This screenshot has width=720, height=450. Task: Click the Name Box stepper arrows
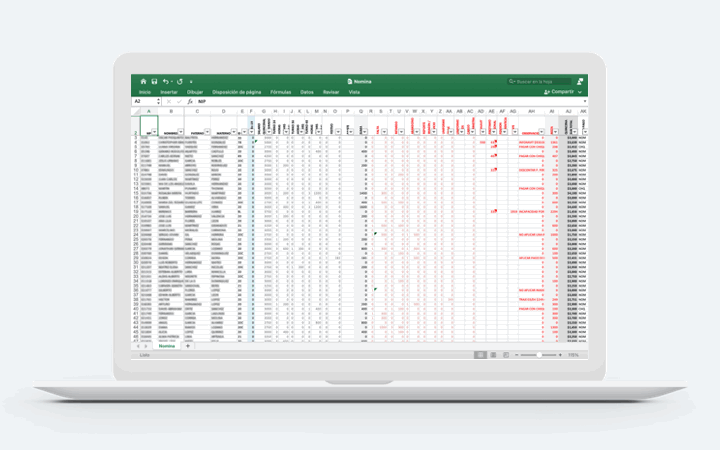pyautogui.click(x=158, y=101)
